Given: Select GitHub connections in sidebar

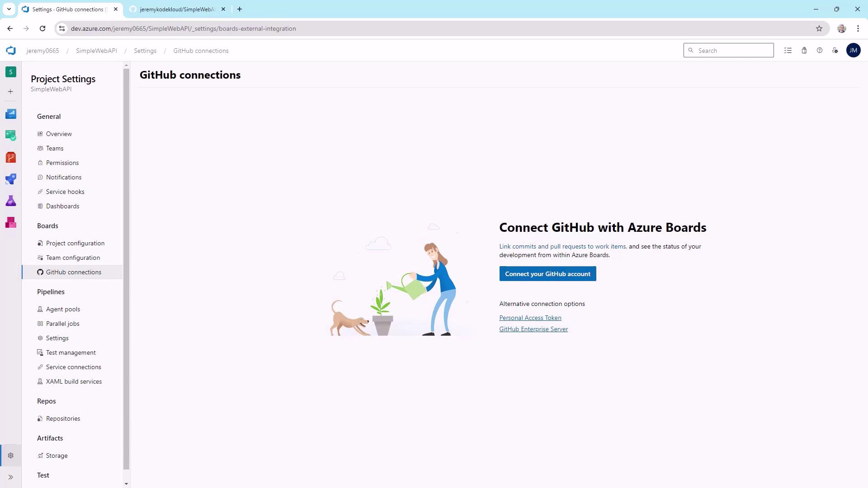Looking at the screenshot, I should pyautogui.click(x=72, y=272).
